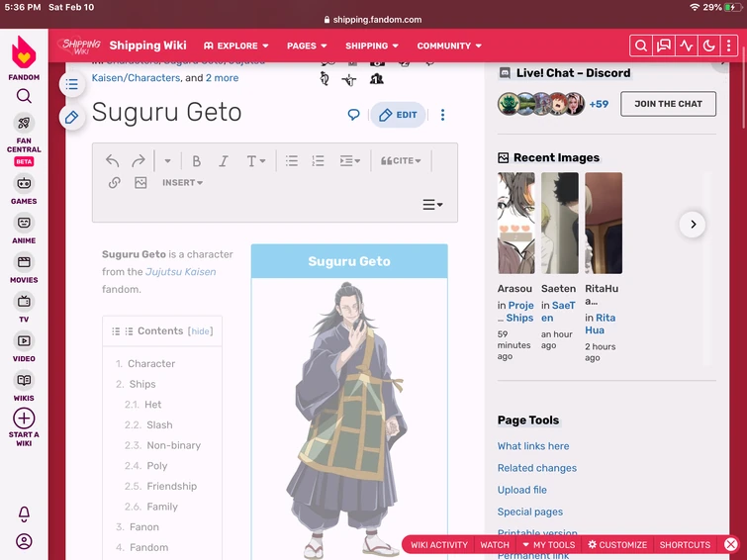The height and width of the screenshot is (560, 747).
Task: Close the bottom toolbar with X
Action: (731, 544)
